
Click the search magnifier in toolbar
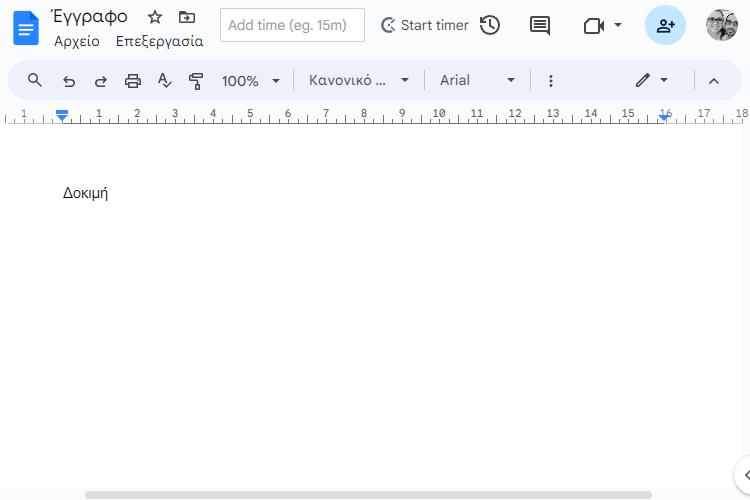click(34, 80)
